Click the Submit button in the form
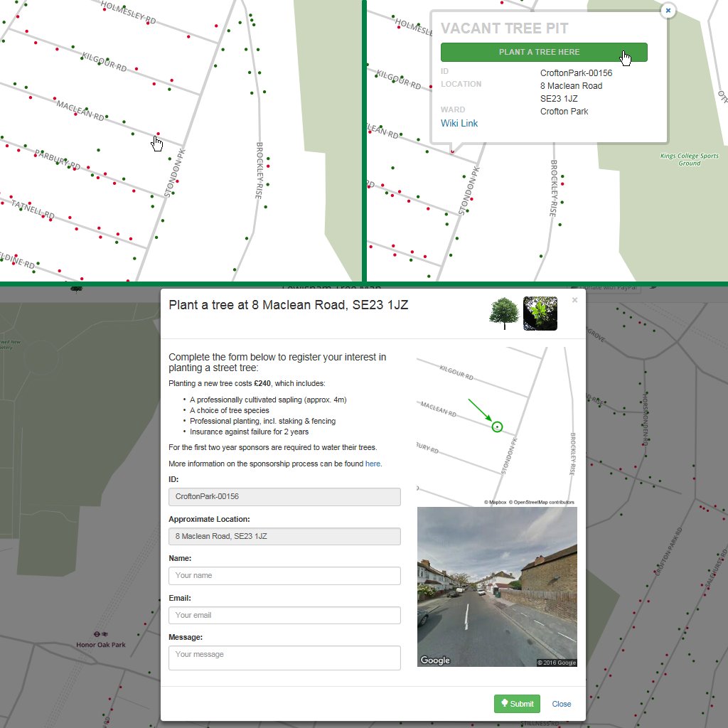Viewport: 728px width, 728px height. (x=517, y=704)
